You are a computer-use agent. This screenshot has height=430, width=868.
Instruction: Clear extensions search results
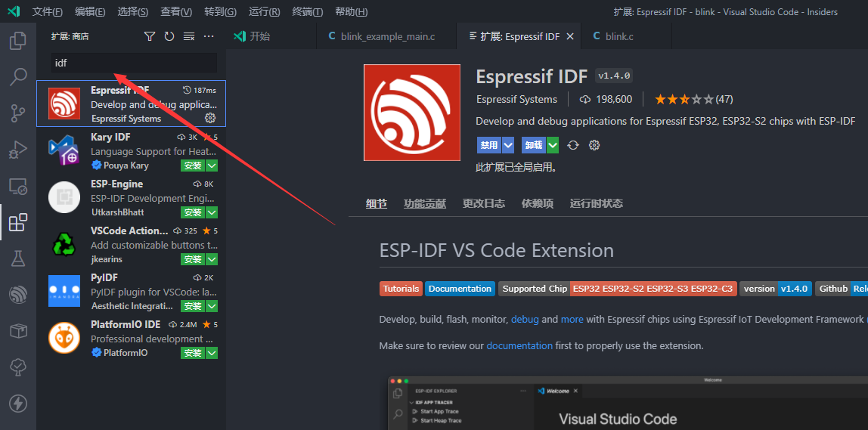point(189,36)
